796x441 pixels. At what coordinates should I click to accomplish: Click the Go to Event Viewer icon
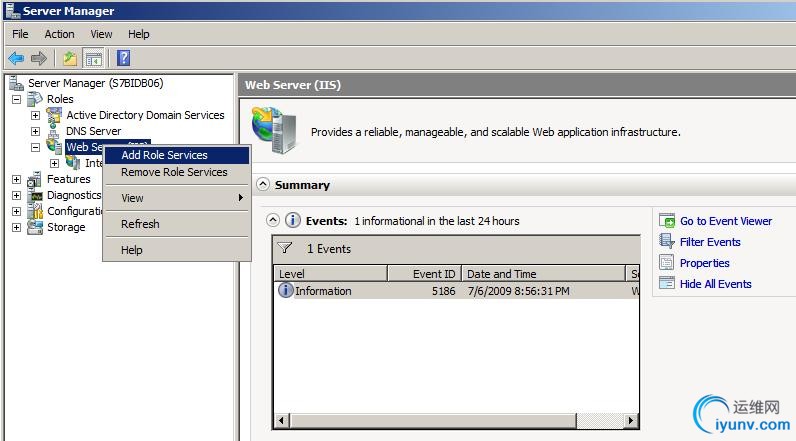(x=667, y=221)
